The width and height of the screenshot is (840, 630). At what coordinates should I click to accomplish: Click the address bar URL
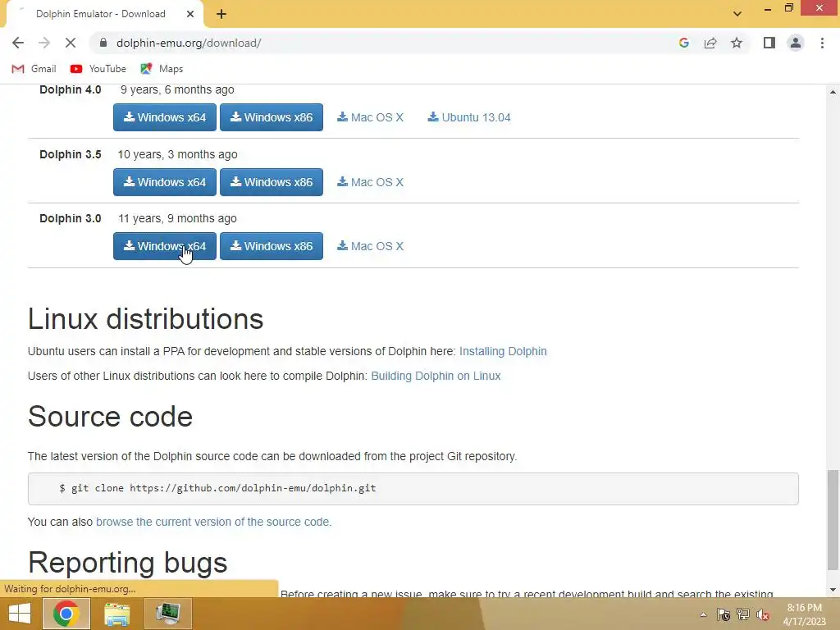coord(189,43)
